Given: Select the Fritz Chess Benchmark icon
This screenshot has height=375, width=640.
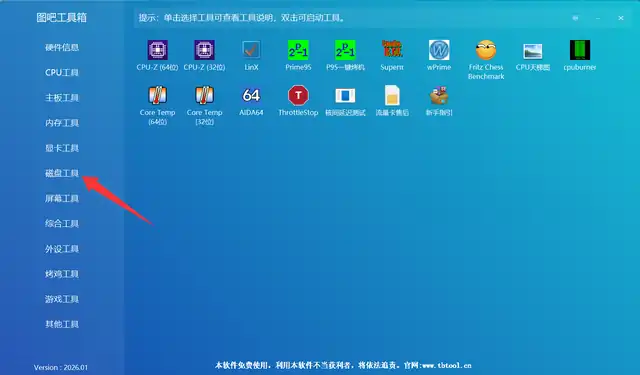Looking at the screenshot, I should [x=486, y=50].
